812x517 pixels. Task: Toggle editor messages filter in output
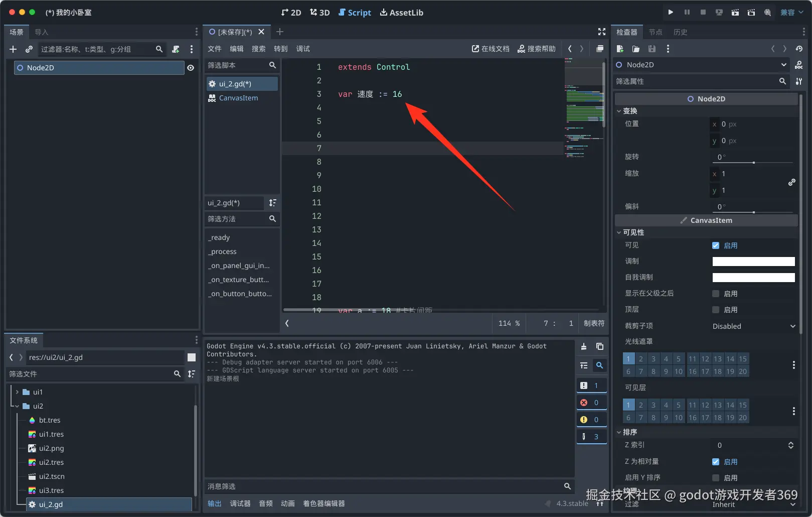coord(592,437)
